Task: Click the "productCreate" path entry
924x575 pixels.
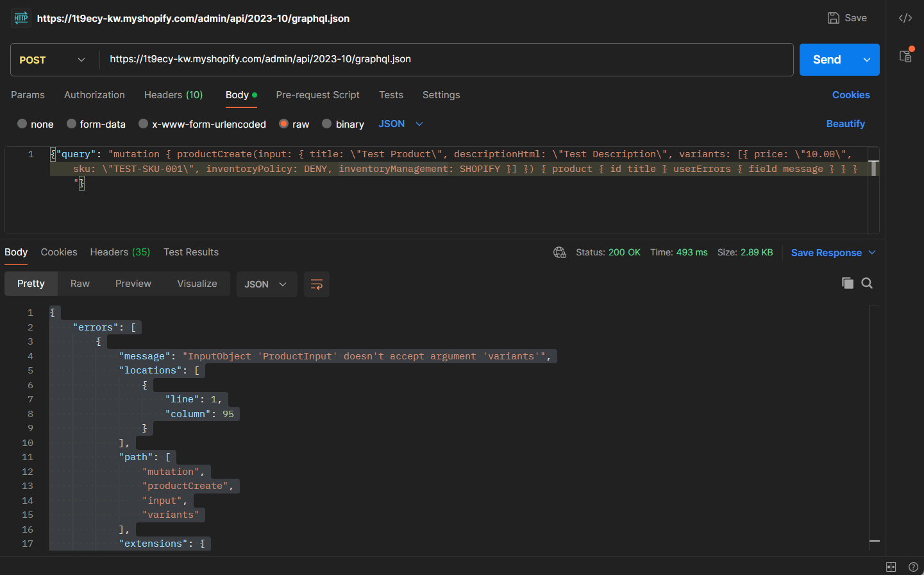Action: [x=188, y=486]
